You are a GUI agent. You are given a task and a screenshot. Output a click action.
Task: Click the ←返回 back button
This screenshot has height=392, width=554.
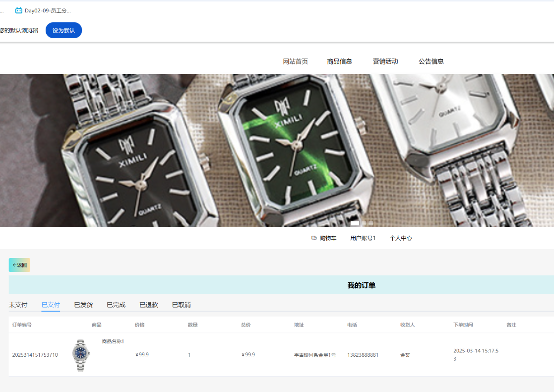click(x=19, y=265)
